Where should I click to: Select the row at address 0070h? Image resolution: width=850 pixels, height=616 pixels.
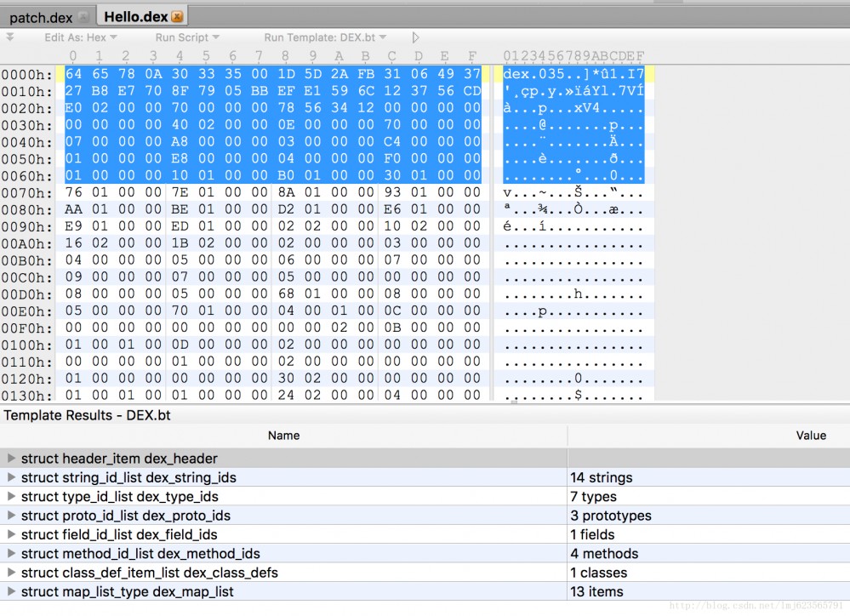point(327,192)
